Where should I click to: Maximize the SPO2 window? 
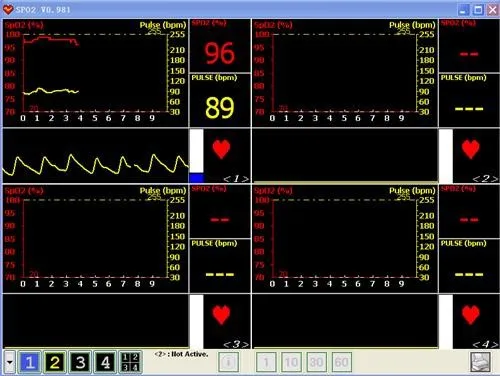pos(478,9)
